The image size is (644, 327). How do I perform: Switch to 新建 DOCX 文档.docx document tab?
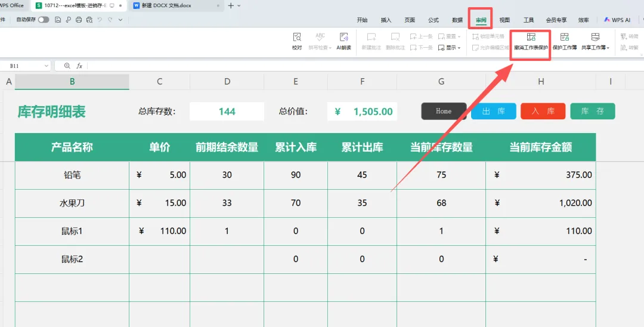point(175,6)
